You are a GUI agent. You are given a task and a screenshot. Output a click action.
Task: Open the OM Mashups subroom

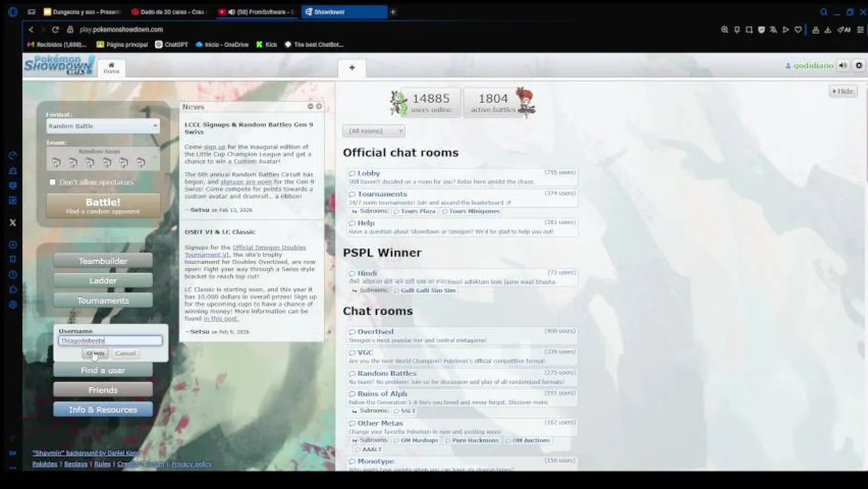pyautogui.click(x=416, y=440)
